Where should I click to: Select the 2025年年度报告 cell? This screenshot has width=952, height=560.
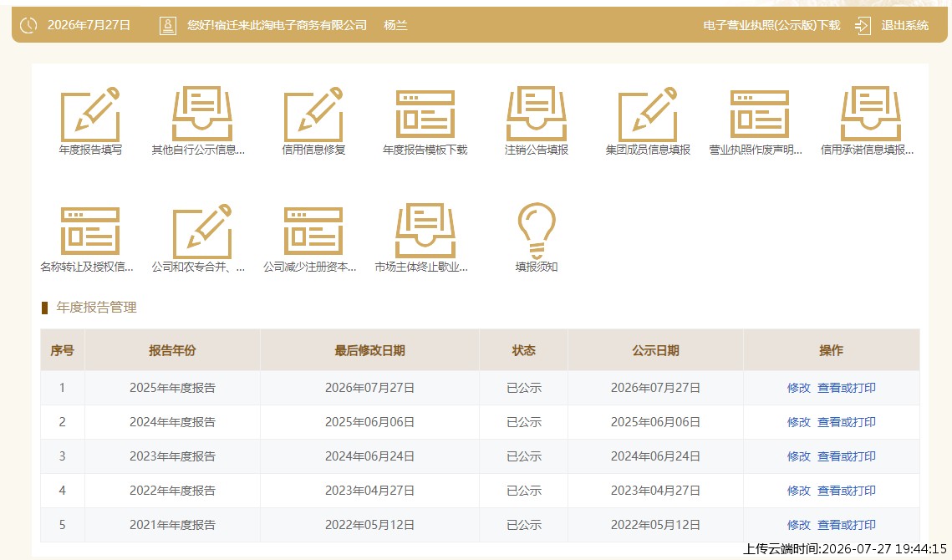click(172, 388)
